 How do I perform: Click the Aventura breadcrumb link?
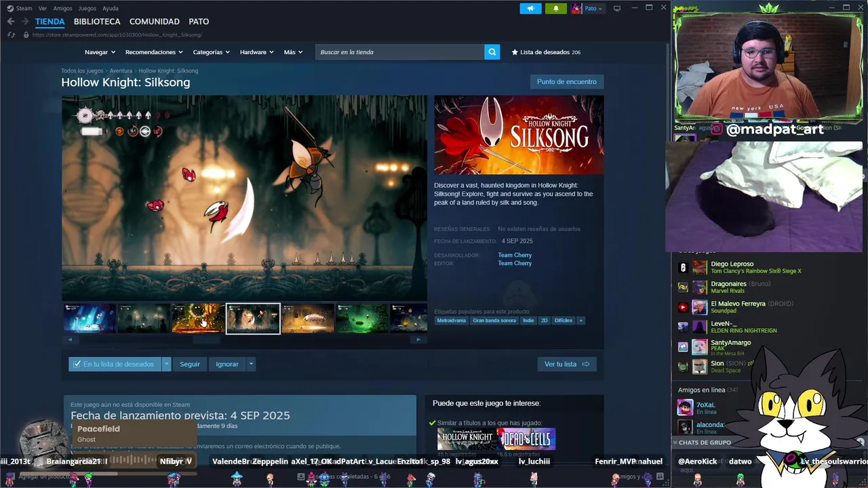(121, 70)
